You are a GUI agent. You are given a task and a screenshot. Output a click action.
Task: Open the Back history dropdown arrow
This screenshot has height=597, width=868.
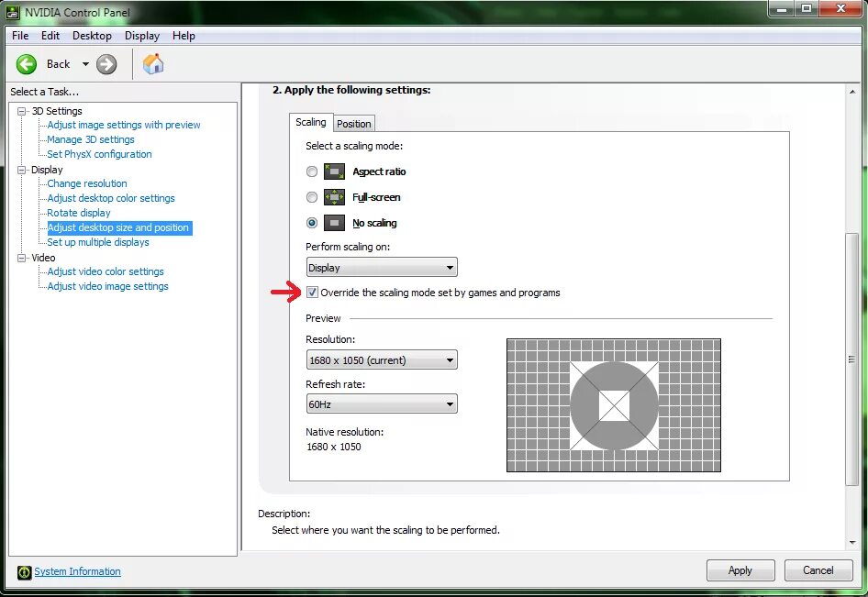pos(85,64)
